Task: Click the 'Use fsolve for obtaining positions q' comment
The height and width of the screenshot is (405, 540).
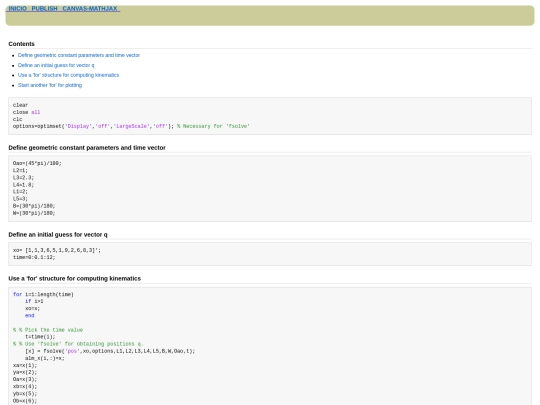Action: [78, 344]
